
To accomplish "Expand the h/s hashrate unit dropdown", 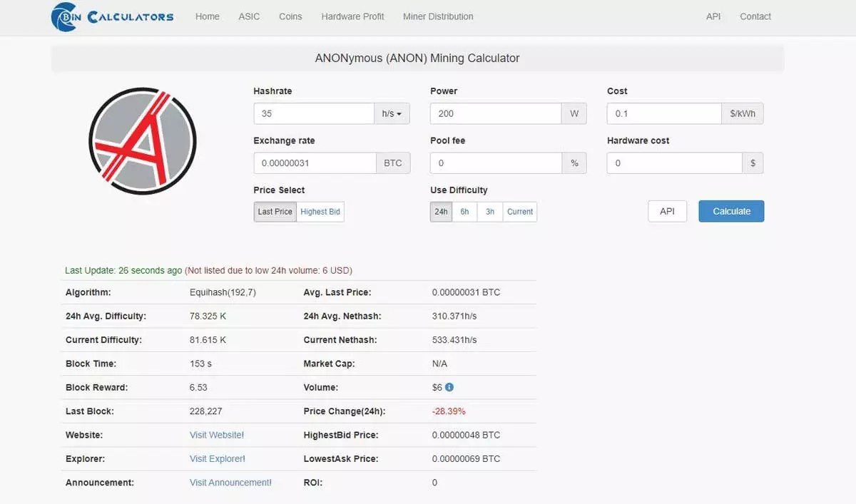I will click(392, 113).
